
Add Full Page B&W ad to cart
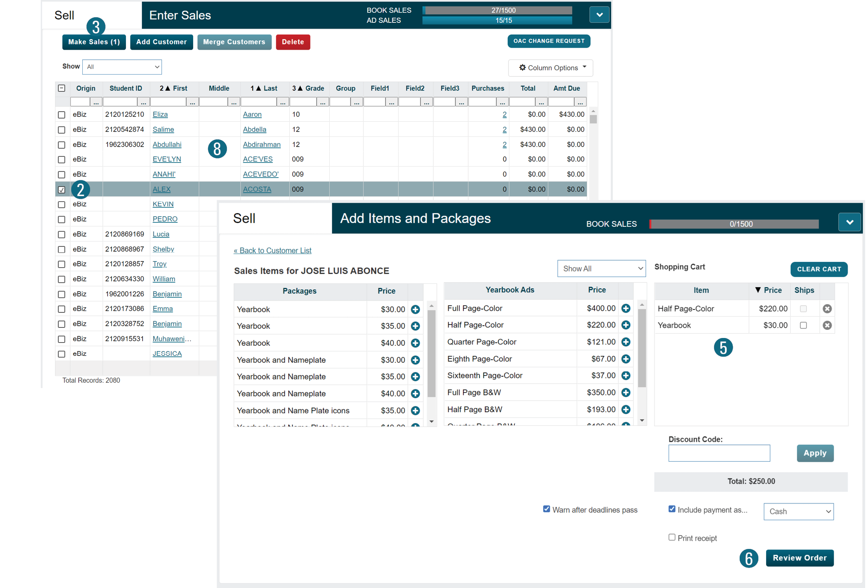click(626, 393)
